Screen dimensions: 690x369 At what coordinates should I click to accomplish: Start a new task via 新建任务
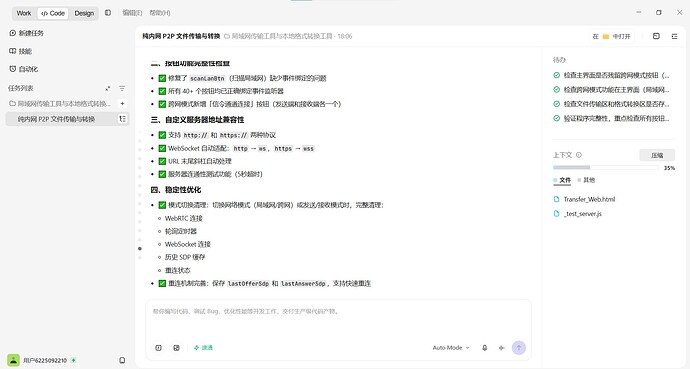coord(26,33)
